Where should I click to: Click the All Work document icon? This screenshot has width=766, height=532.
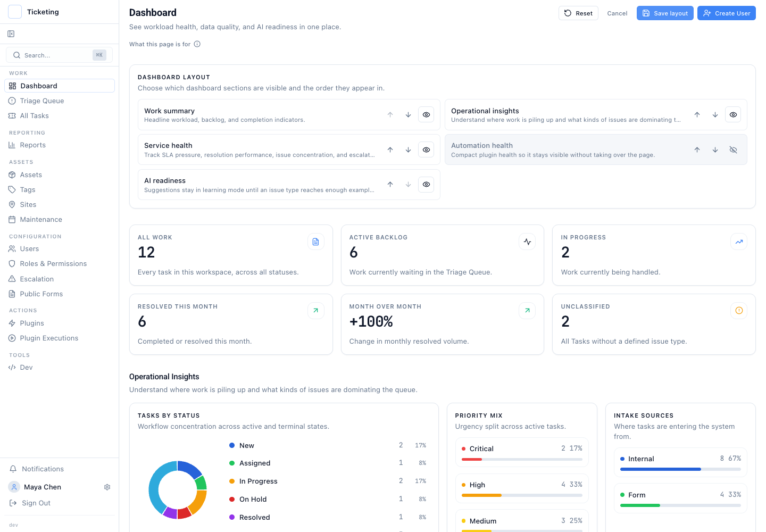pos(316,242)
